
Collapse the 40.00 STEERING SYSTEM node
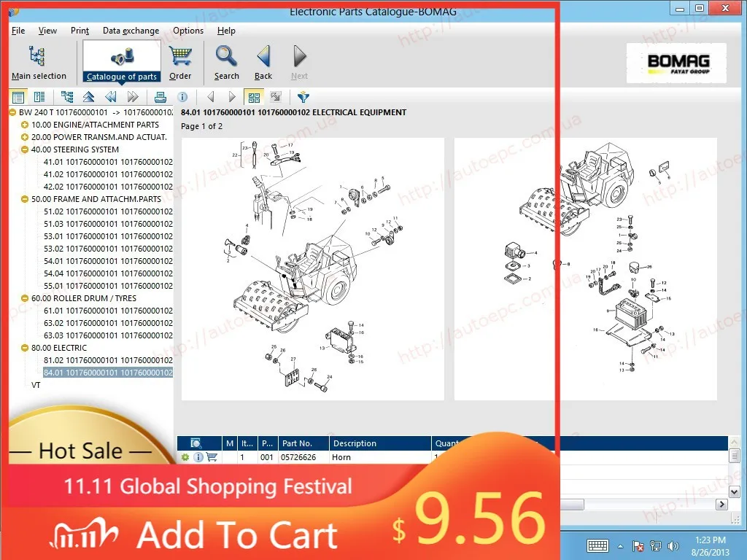coord(25,149)
